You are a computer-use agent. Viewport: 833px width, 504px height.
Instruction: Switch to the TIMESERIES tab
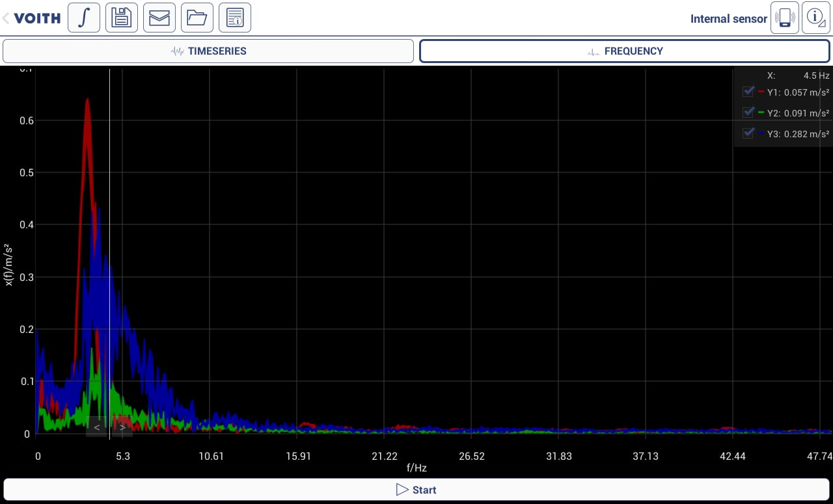click(x=208, y=51)
